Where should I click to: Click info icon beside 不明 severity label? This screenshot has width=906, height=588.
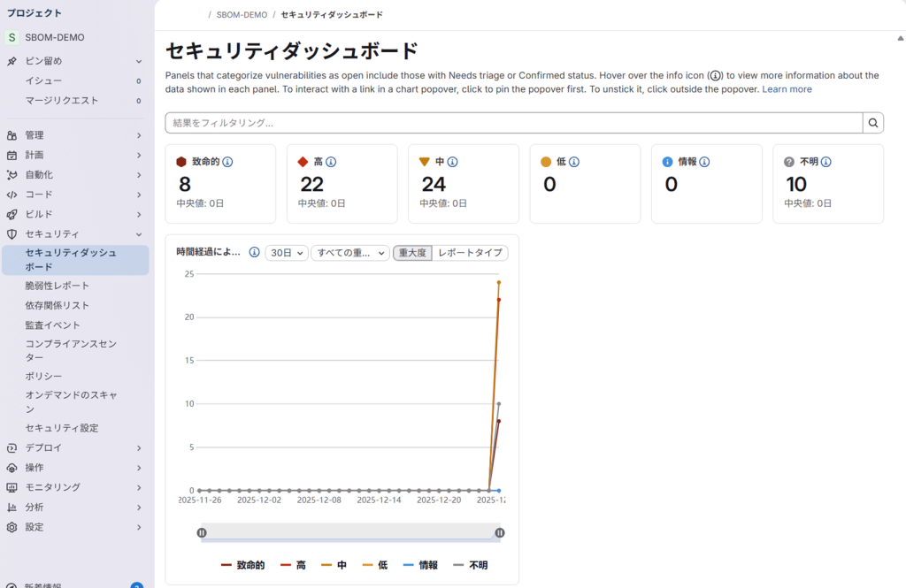(x=826, y=162)
